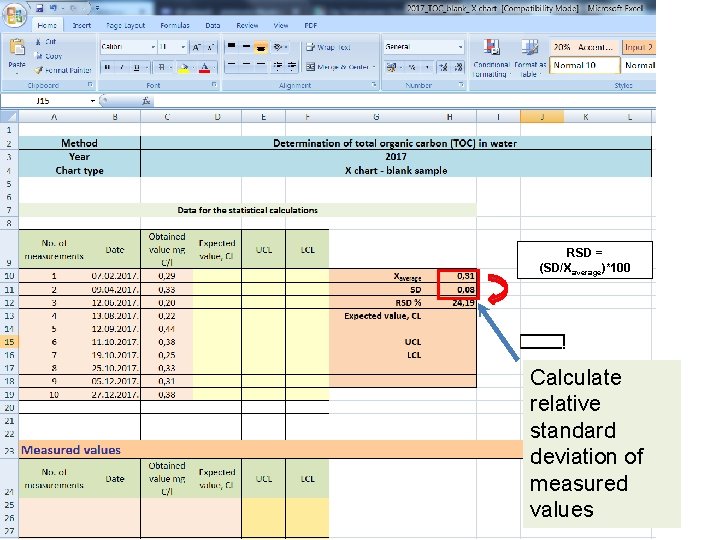
Task: Open the Font Color dropdown arrow
Action: (x=214, y=68)
